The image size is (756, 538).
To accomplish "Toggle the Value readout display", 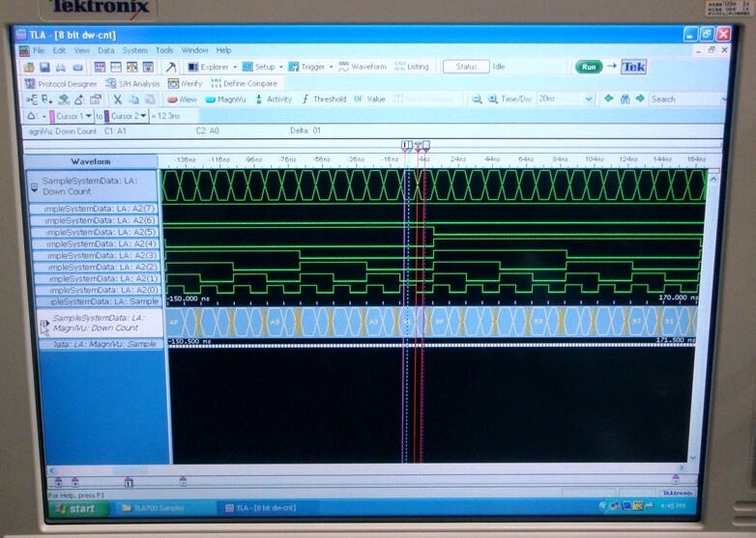I will tap(370, 99).
